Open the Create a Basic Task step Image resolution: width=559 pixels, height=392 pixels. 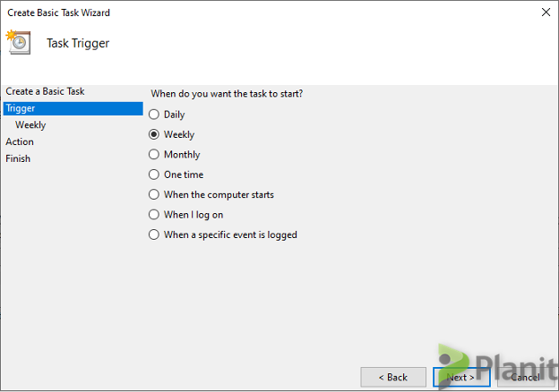pyautogui.click(x=45, y=91)
